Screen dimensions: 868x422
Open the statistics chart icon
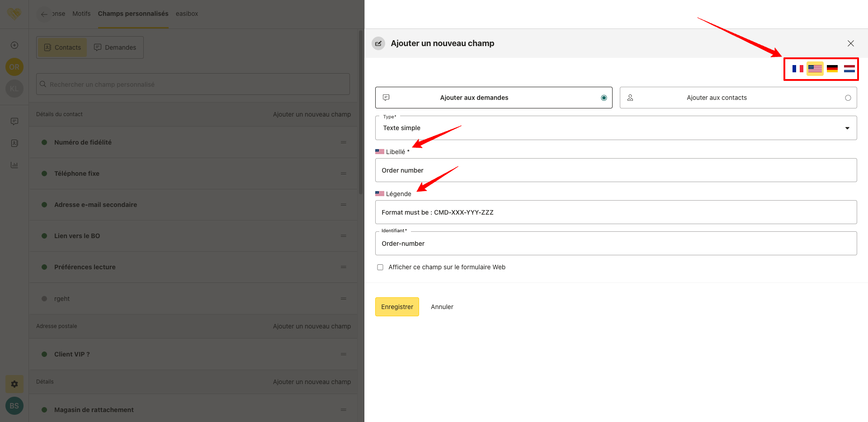(x=14, y=165)
